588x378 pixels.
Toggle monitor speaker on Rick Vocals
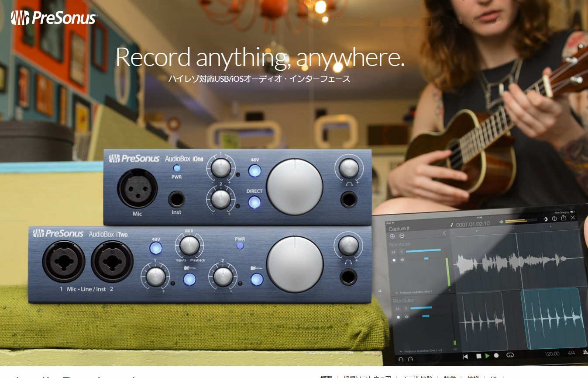point(402,260)
